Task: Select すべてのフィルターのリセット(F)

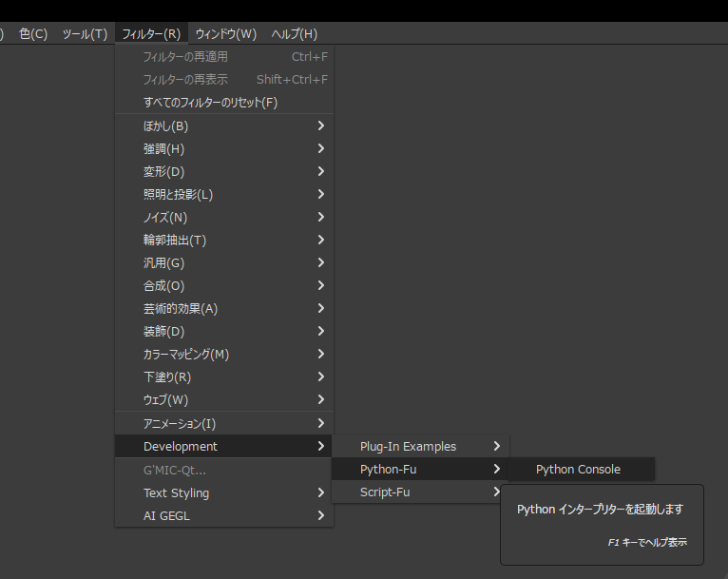Action: 223,102
